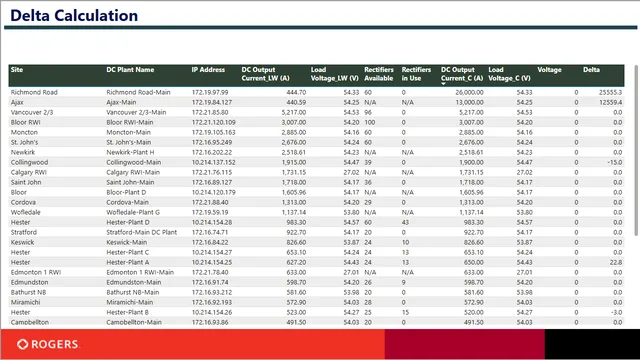The image size is (640, 360).
Task: Click the Ajax delta value 12559.4
Action: 611,102
